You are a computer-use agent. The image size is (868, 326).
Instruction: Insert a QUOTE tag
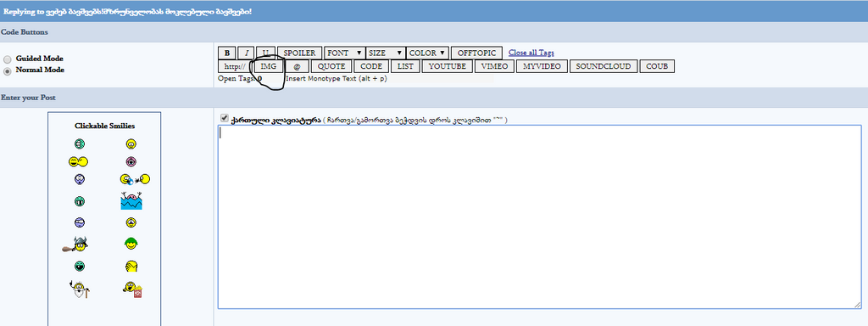click(331, 66)
